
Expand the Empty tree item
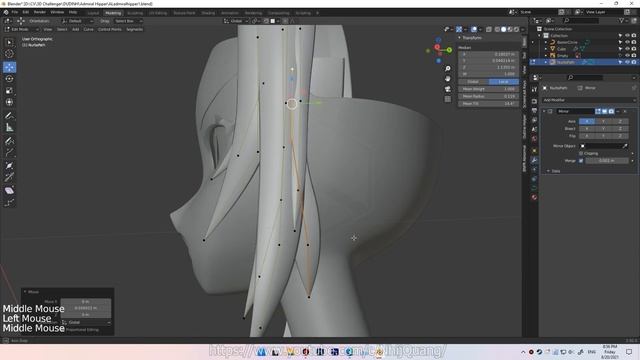pyautogui.click(x=546, y=56)
